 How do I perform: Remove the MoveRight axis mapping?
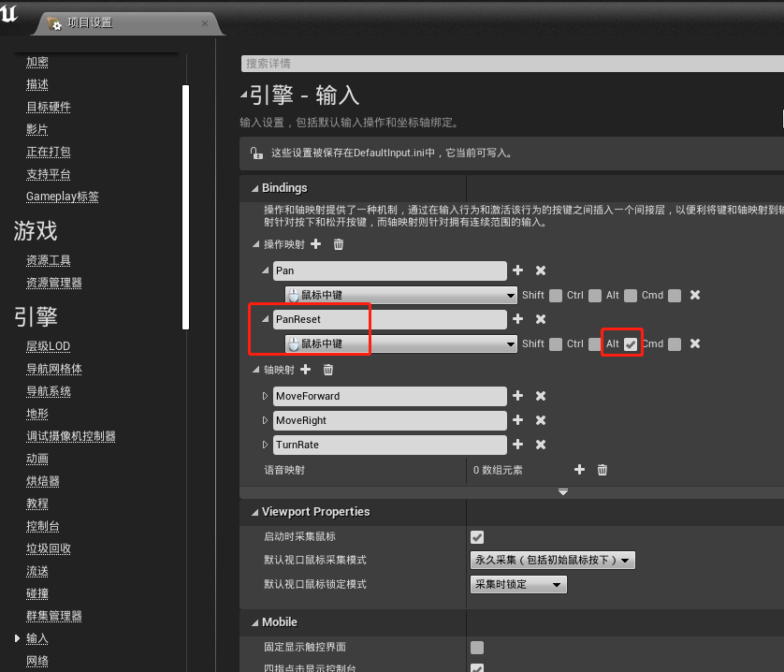[x=541, y=420]
